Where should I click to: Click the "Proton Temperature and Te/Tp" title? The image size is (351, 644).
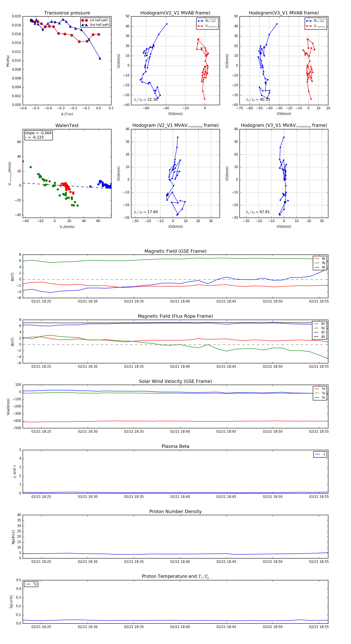click(175, 576)
